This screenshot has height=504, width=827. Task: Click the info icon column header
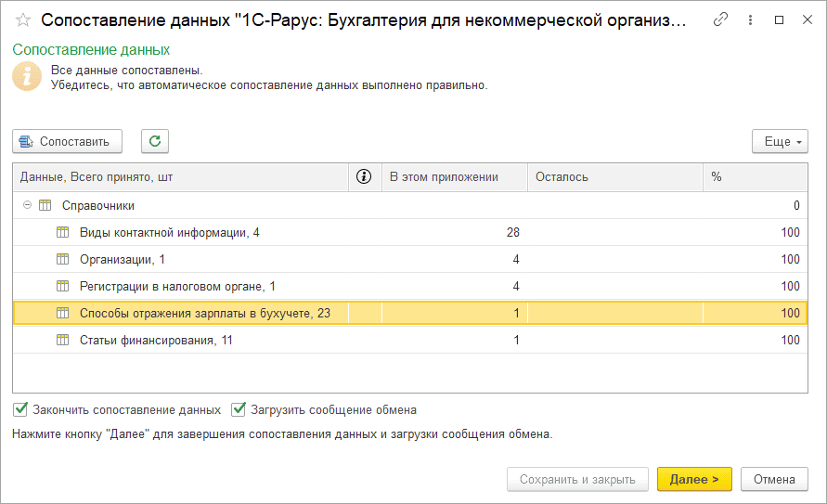[364, 176]
